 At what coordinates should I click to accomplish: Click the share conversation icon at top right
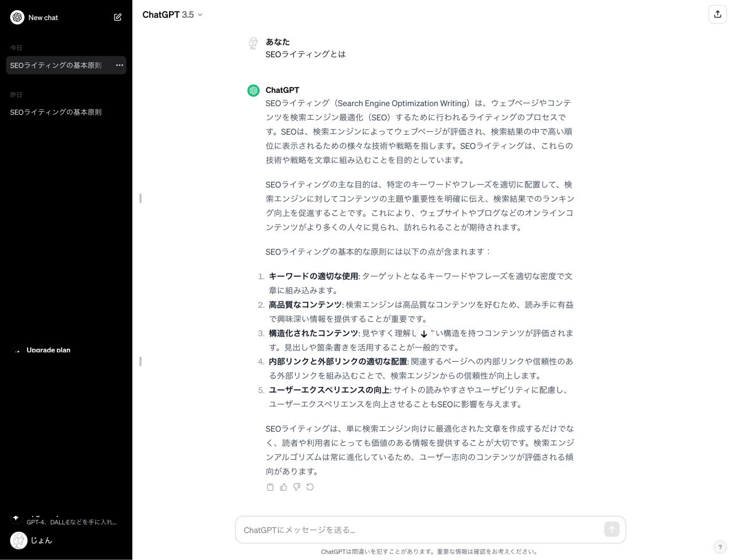coord(718,14)
